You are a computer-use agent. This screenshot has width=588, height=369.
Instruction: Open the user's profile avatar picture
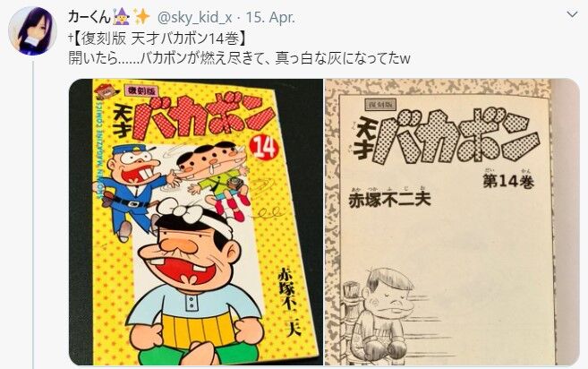[x=32, y=31]
